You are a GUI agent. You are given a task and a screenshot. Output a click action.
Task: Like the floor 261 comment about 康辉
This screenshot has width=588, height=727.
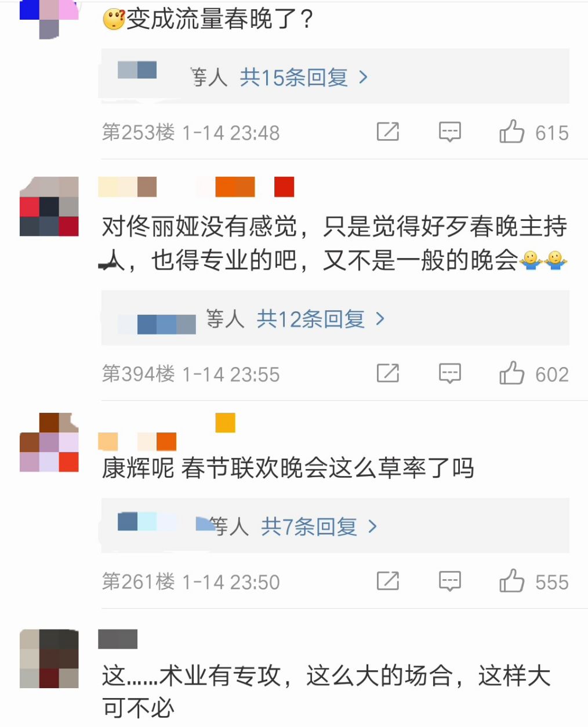pos(511,581)
